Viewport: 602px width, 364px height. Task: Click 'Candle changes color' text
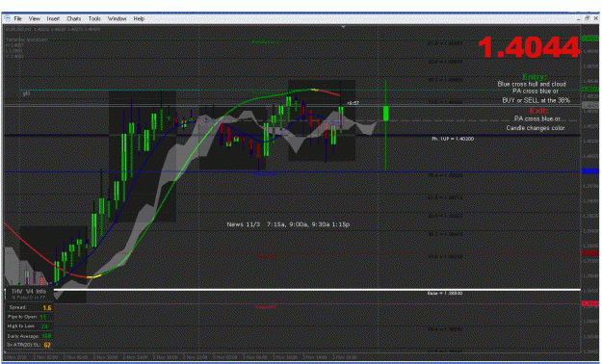tap(536, 128)
